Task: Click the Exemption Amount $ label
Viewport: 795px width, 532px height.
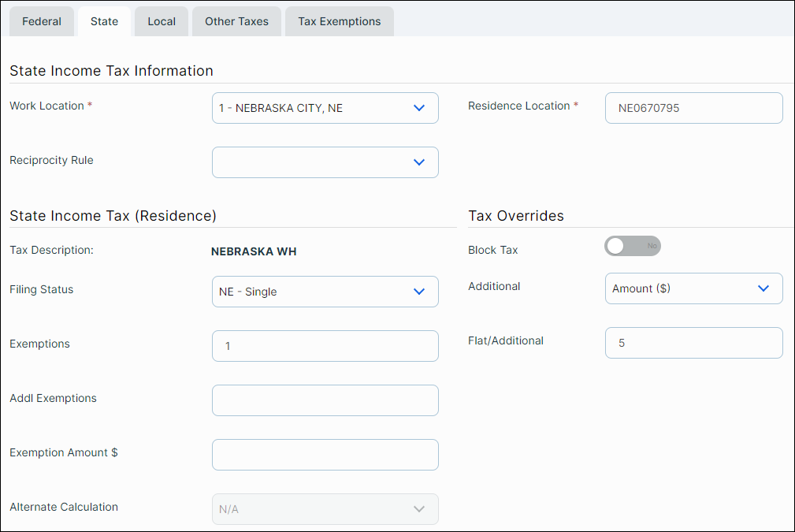Action: click(63, 452)
